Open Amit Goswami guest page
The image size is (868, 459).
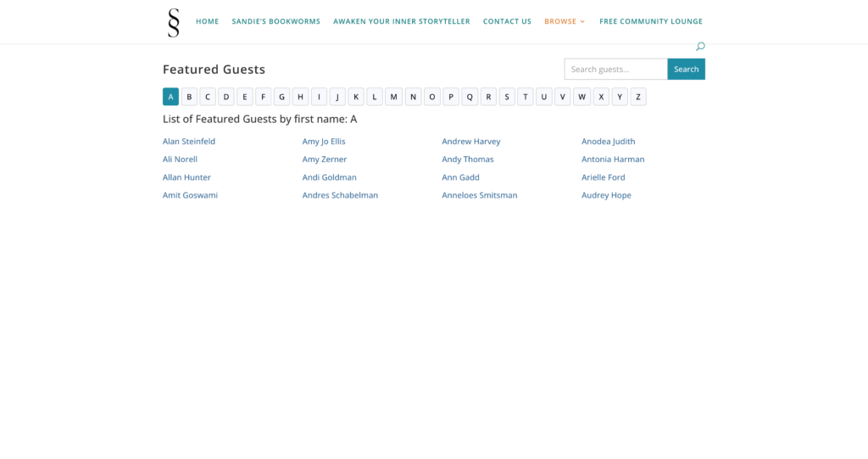[x=190, y=195]
